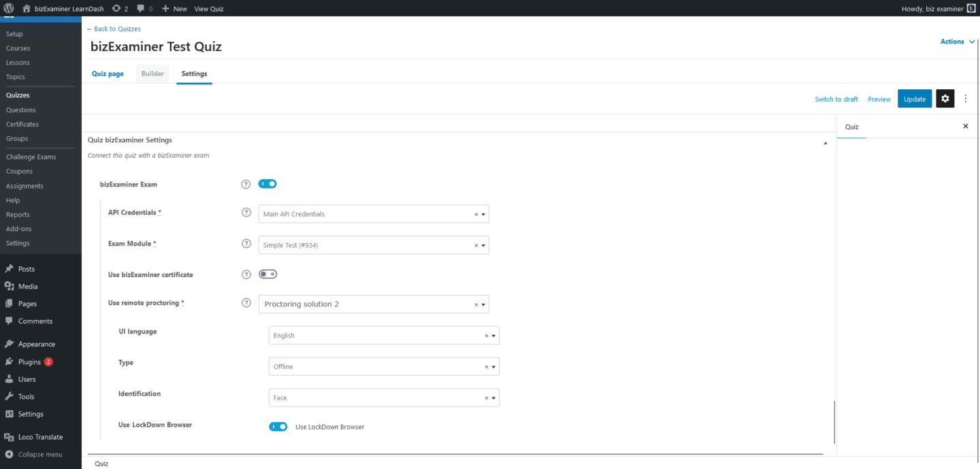This screenshot has height=469, width=980.
Task: Click the Update button
Action: pyautogui.click(x=915, y=98)
